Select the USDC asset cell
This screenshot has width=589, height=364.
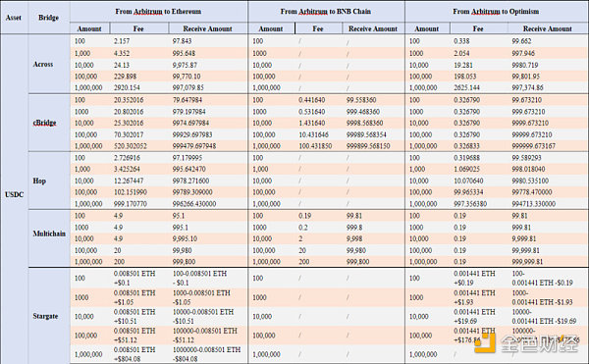15,195
